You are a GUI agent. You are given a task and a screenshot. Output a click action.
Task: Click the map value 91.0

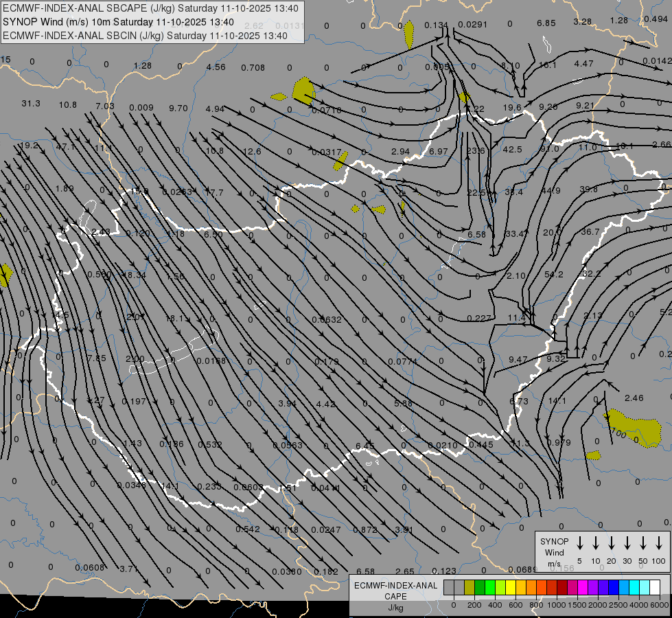coord(550,148)
